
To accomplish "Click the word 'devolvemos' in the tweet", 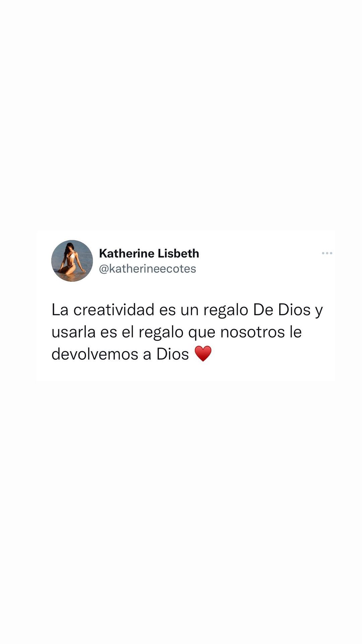I will pos(95,354).
